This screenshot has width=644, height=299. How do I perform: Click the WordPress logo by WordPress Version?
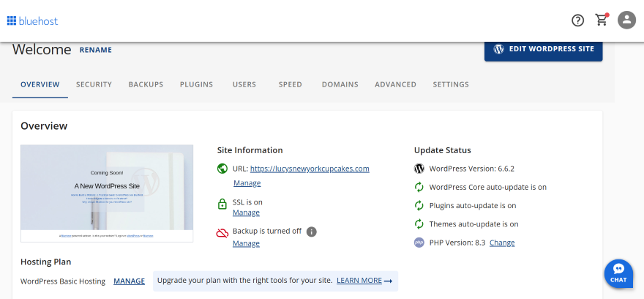tap(419, 169)
